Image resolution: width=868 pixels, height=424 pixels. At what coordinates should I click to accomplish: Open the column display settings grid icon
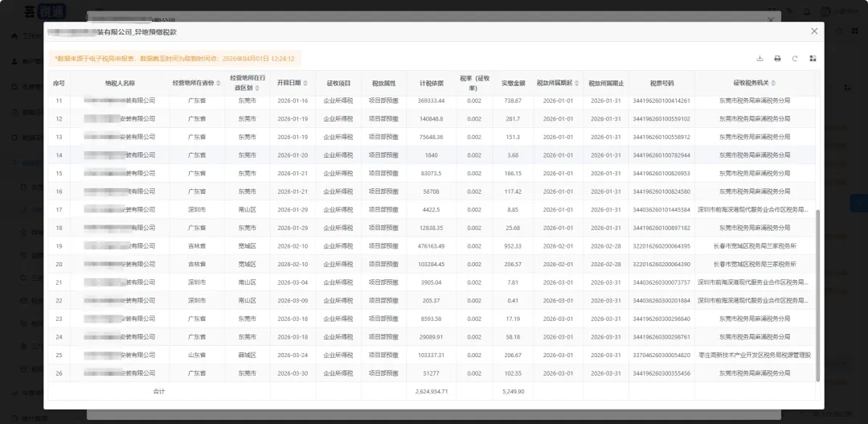click(x=813, y=59)
